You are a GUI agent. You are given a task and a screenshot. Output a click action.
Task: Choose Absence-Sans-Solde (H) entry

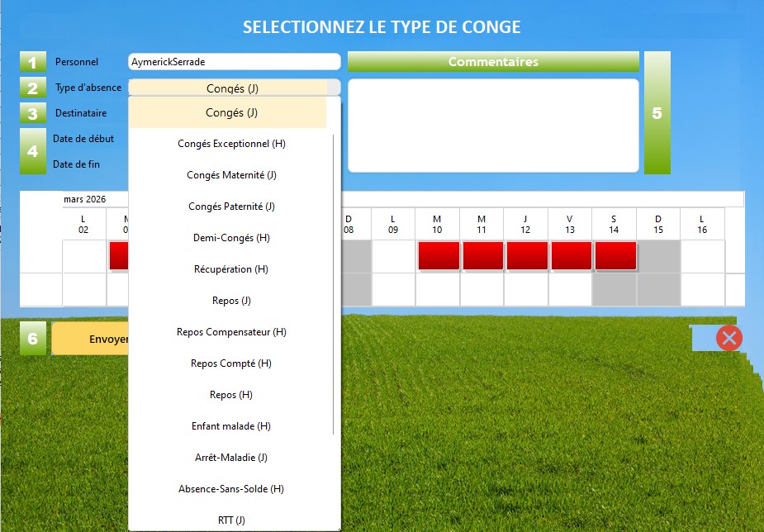coord(231,489)
